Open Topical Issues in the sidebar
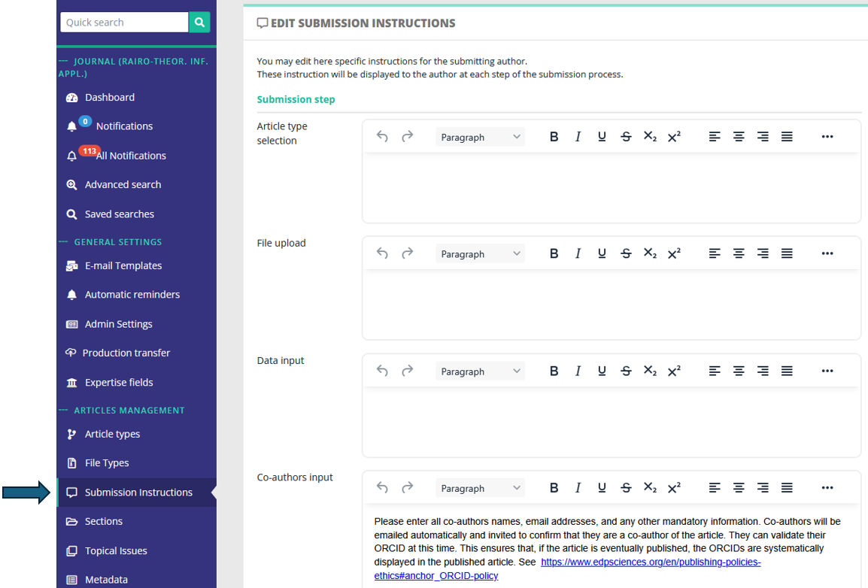This screenshot has width=868, height=588. point(116,551)
